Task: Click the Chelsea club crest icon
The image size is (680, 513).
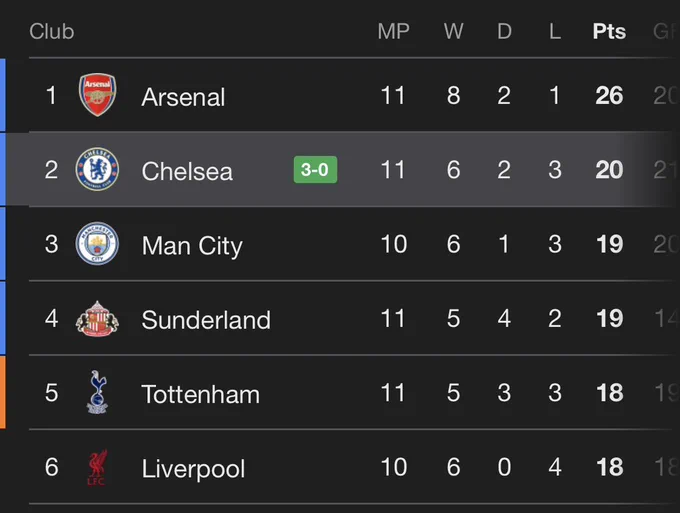Action: [97, 170]
